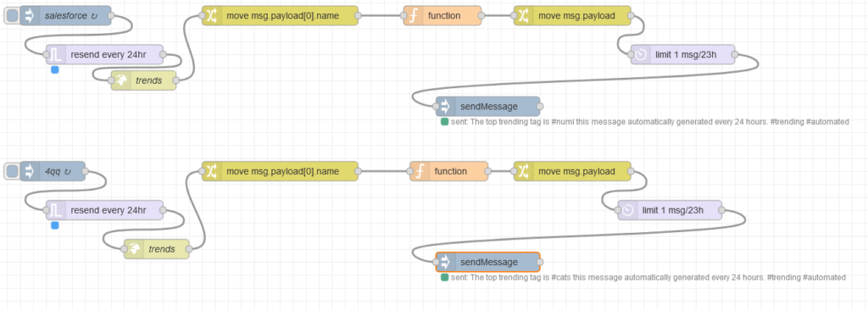Image resolution: width=868 pixels, height=310 pixels.
Task: Click change icon on top move msg.payload[0].name node
Action: pyautogui.click(x=211, y=16)
